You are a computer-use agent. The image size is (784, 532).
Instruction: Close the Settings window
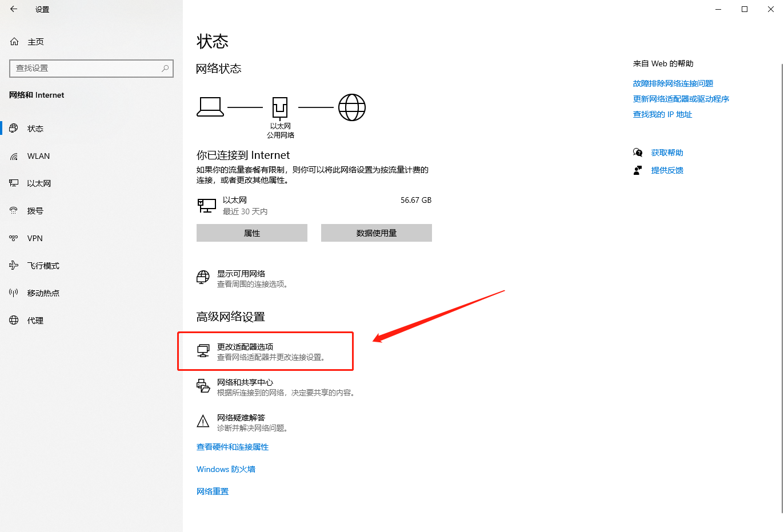coord(771,9)
